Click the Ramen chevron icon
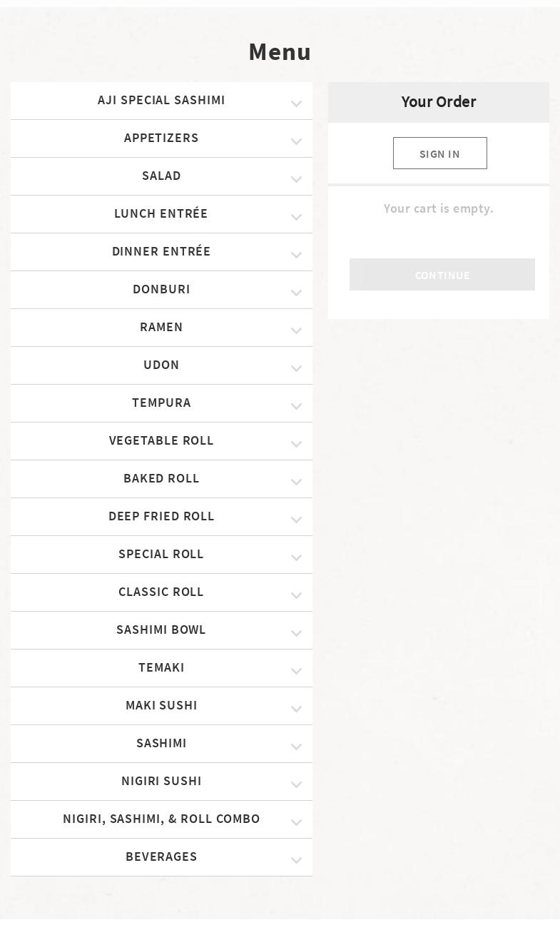This screenshot has height=950, width=560. (x=296, y=330)
